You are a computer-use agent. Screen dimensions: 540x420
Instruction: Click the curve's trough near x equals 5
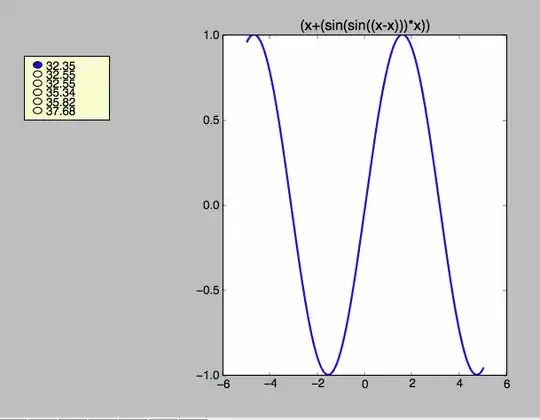click(477, 374)
